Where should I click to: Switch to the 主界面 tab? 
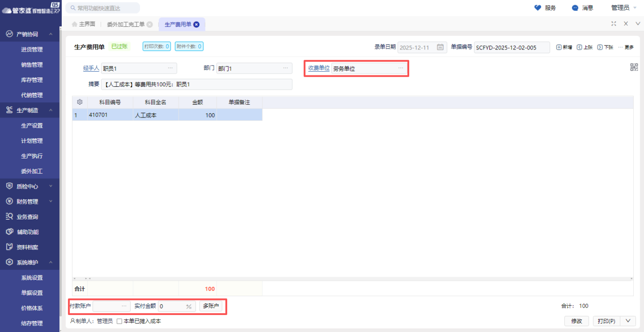click(83, 25)
